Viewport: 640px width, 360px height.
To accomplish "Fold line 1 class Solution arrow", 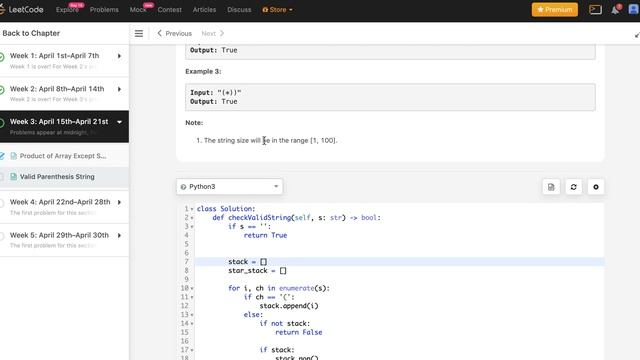I will 192,209.
